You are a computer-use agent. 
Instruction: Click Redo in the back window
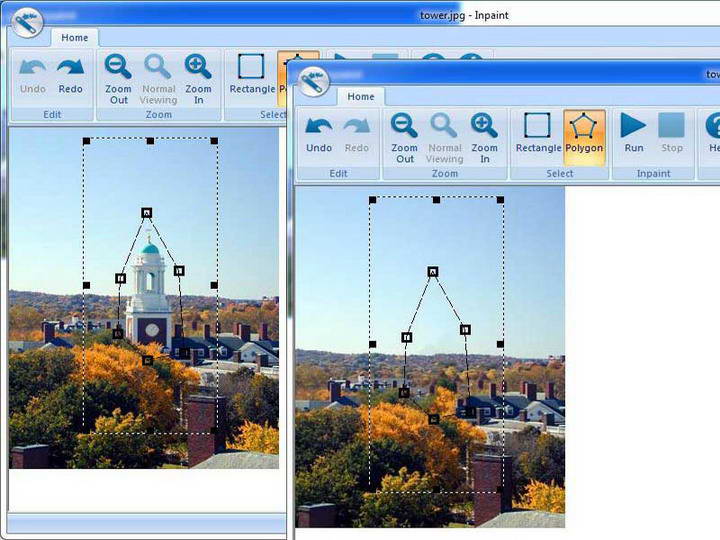[70, 75]
